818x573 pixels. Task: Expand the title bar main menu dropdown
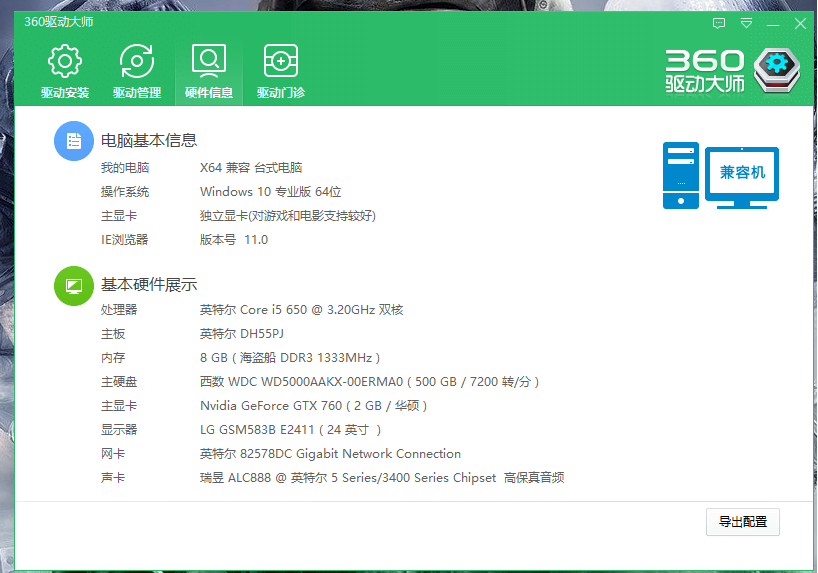(746, 23)
